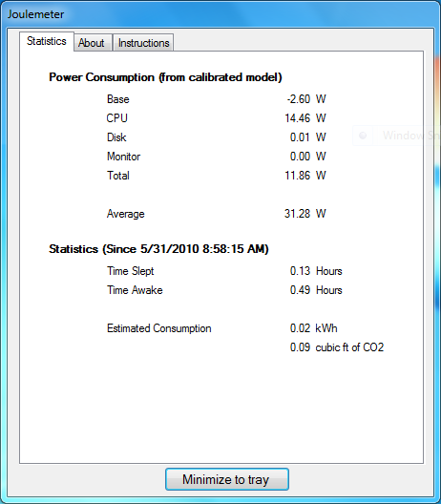The image size is (441, 504).
Task: Switch to the Statistics tab
Action: [x=47, y=41]
